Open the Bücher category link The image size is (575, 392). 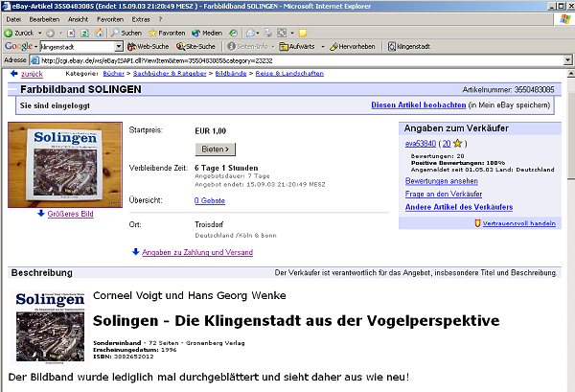click(x=114, y=74)
